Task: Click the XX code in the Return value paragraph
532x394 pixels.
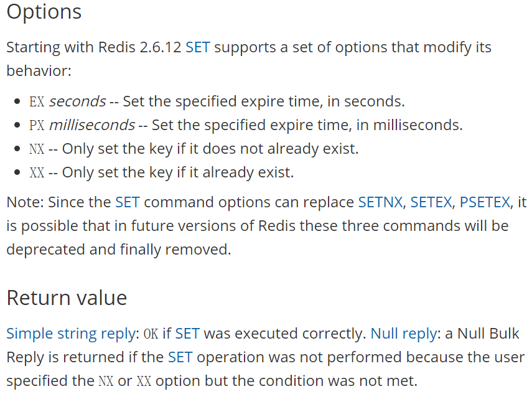Action: 144,381
